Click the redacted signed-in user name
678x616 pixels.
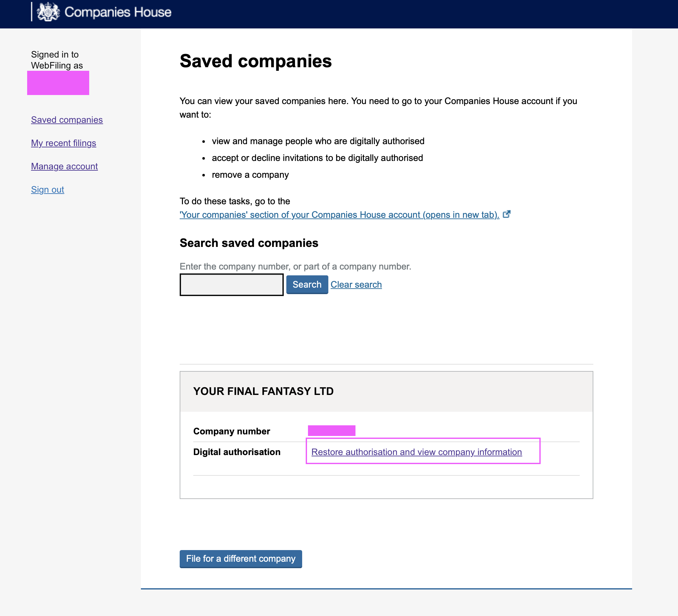click(58, 83)
